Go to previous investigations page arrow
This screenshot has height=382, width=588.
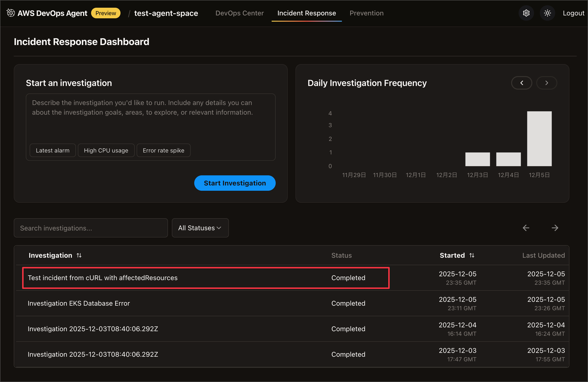click(x=526, y=228)
